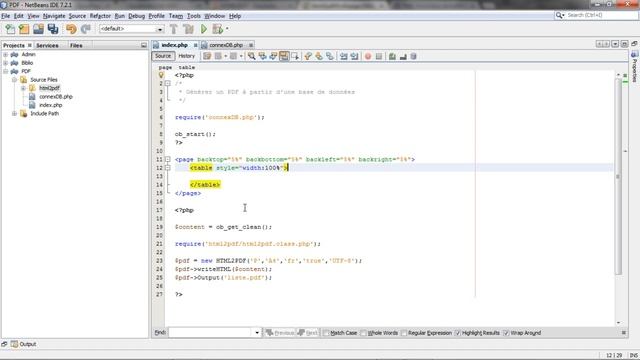Expand the html2pdf folder node

(x=23, y=88)
